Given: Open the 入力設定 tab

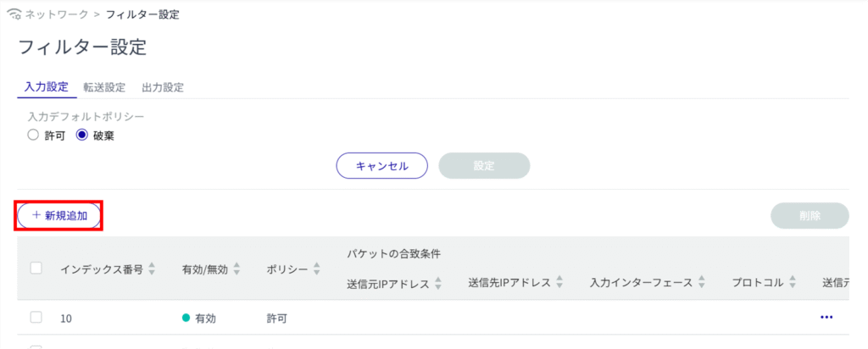Looking at the screenshot, I should click(x=46, y=87).
